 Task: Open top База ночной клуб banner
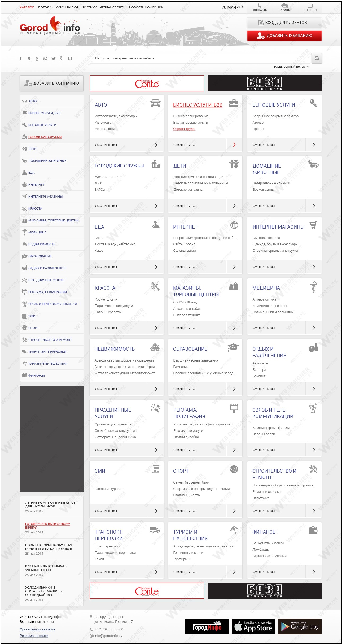[265, 83]
